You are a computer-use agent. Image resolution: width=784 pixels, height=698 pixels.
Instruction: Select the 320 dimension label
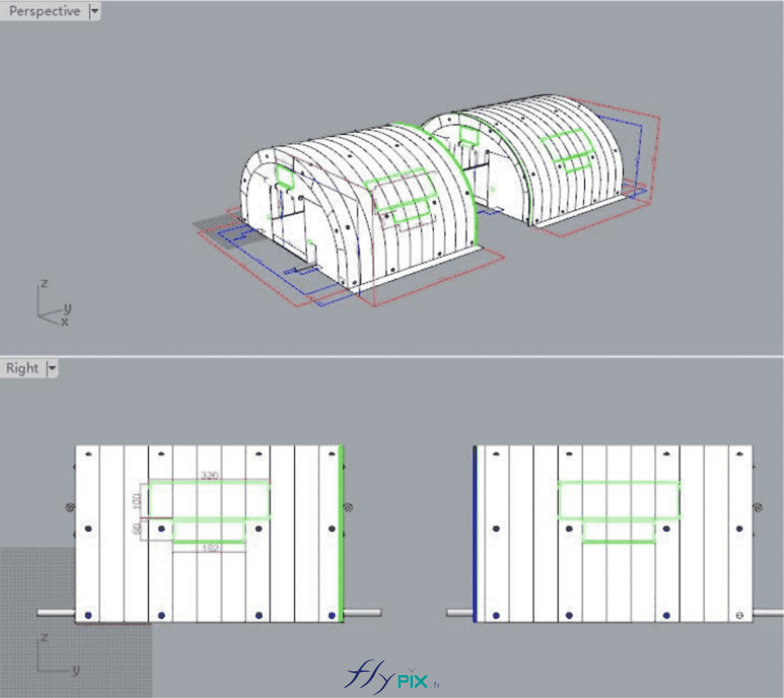(x=210, y=475)
